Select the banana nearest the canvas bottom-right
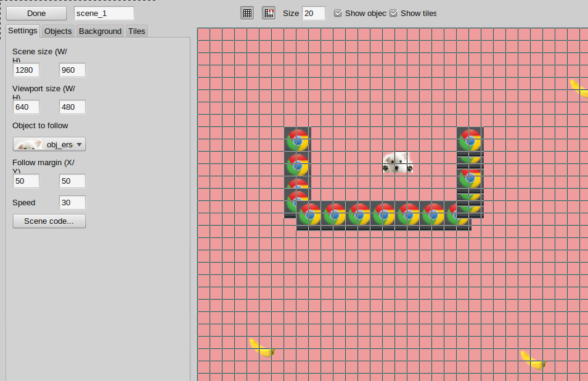 coord(533,359)
